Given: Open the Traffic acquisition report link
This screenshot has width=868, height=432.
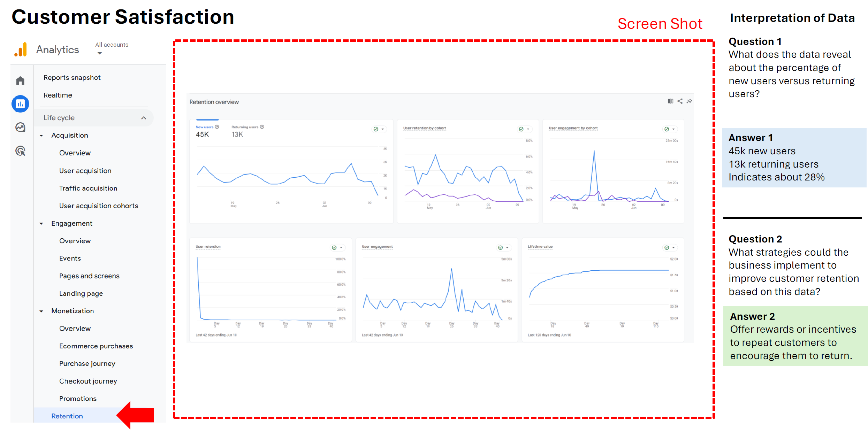Looking at the screenshot, I should click(x=88, y=188).
